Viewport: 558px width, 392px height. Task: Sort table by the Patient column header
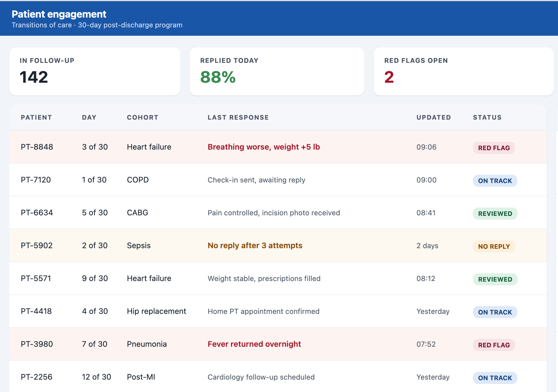pos(36,118)
